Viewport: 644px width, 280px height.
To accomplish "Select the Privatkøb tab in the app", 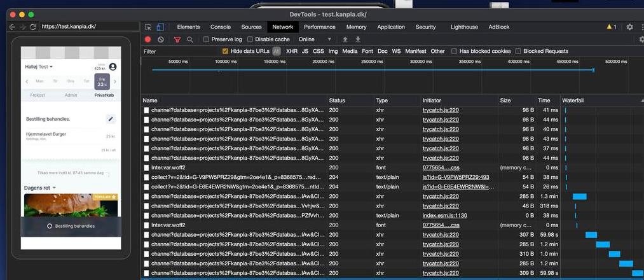I will coord(104,95).
